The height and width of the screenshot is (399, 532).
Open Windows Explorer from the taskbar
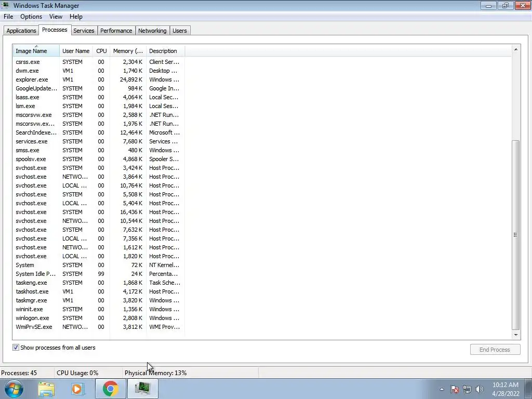coord(46,389)
